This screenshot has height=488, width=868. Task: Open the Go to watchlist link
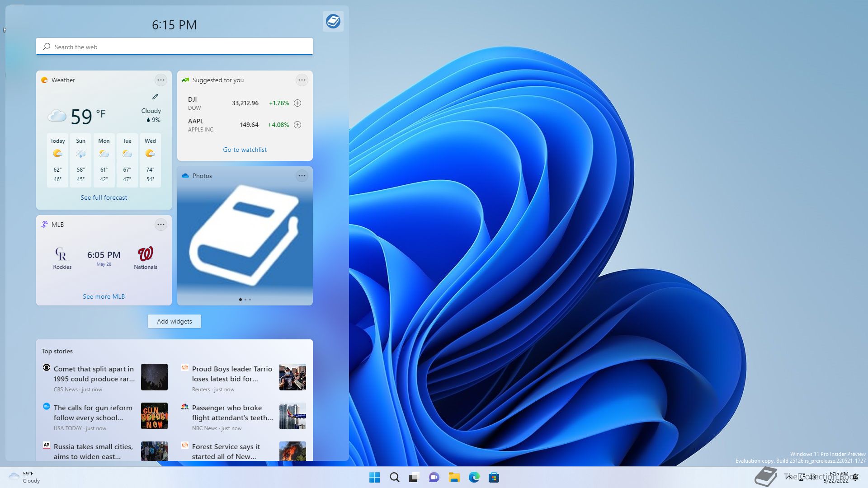click(x=245, y=150)
